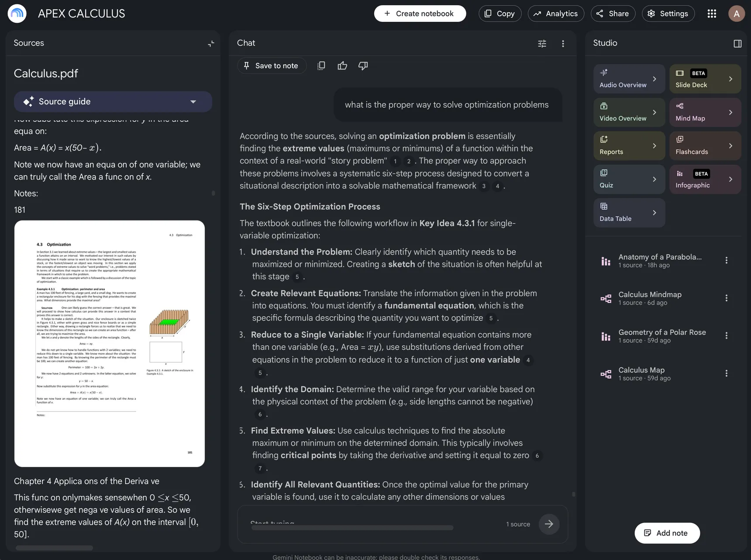
Task: Expand Audio Overview options chevron
Action: [654, 79]
